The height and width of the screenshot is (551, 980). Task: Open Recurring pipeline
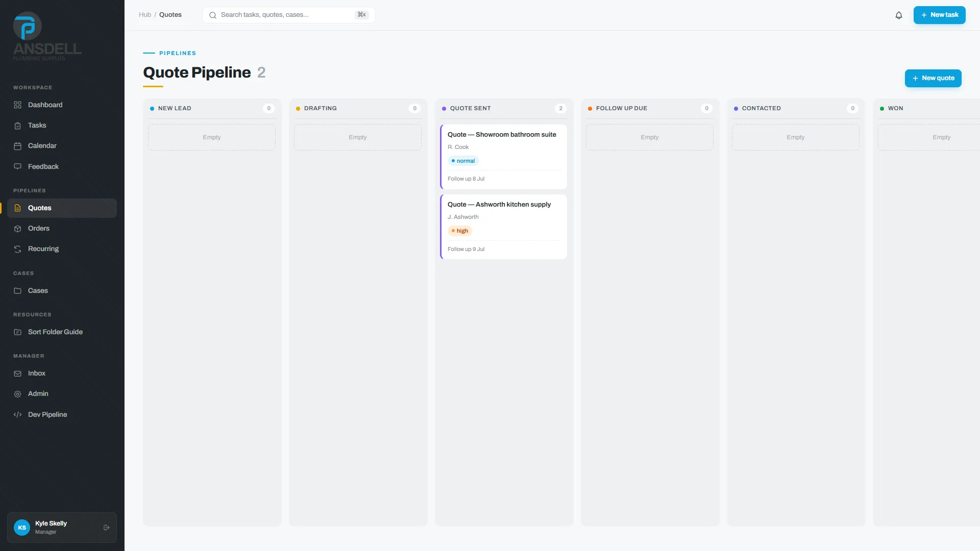pyautogui.click(x=62, y=249)
